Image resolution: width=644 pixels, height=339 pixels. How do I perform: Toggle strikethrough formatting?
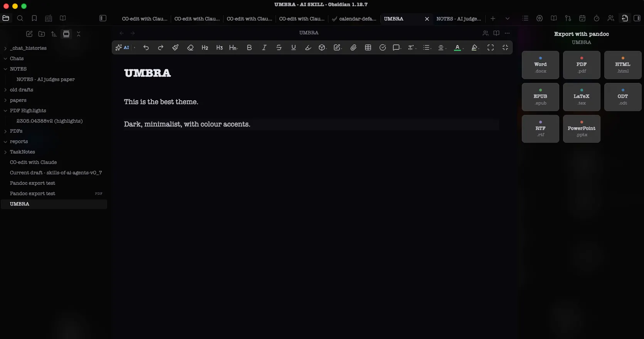(279, 47)
